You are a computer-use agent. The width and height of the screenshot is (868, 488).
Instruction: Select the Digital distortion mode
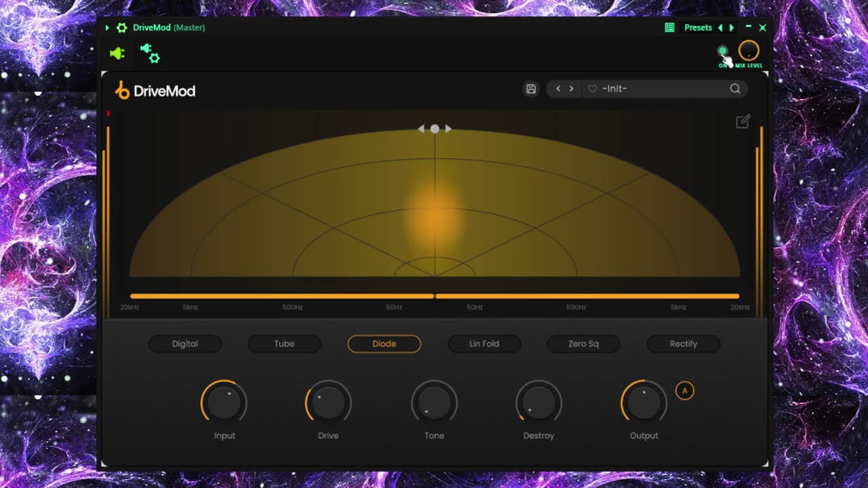point(185,344)
